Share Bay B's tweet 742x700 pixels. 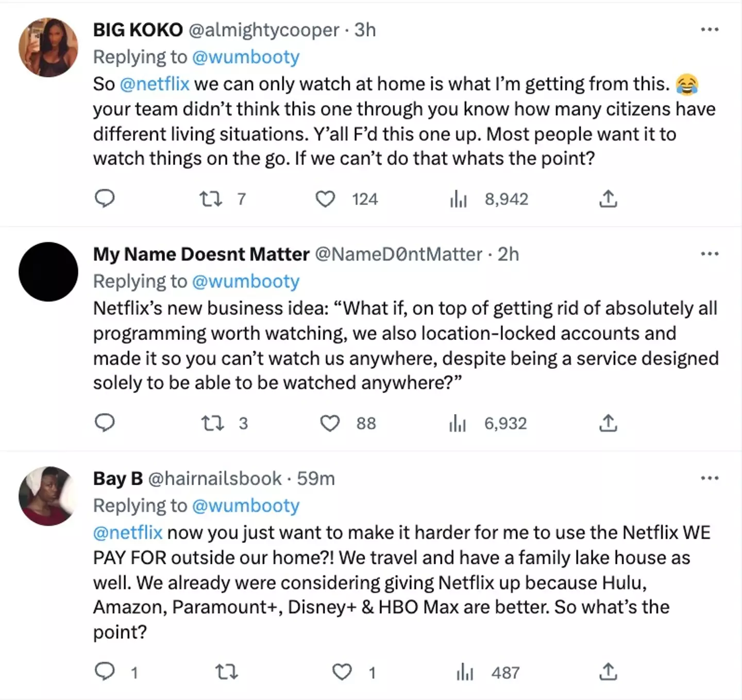608,672
